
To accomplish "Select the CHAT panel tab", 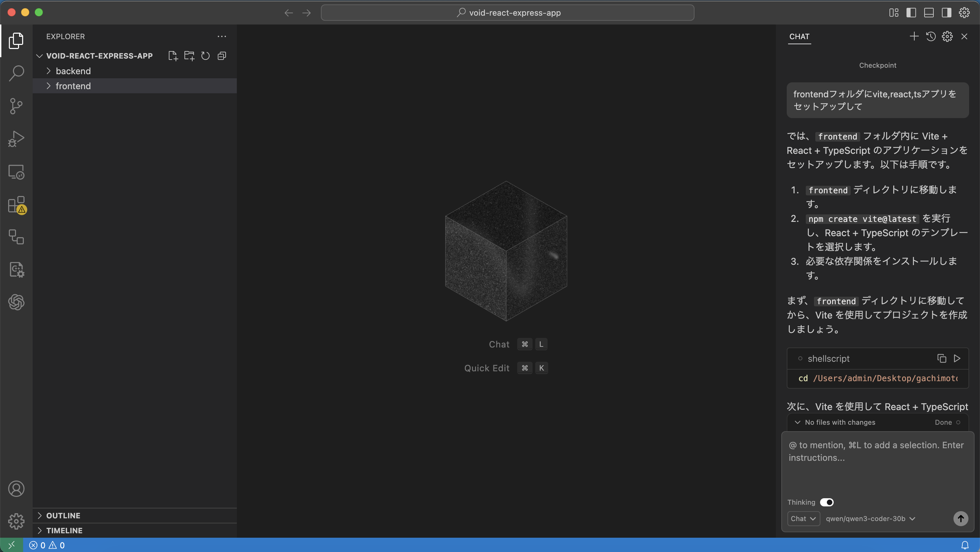I will pyautogui.click(x=799, y=36).
